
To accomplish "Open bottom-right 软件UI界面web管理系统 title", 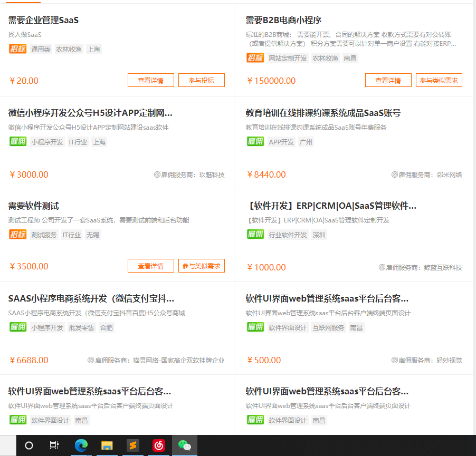I will (327, 391).
